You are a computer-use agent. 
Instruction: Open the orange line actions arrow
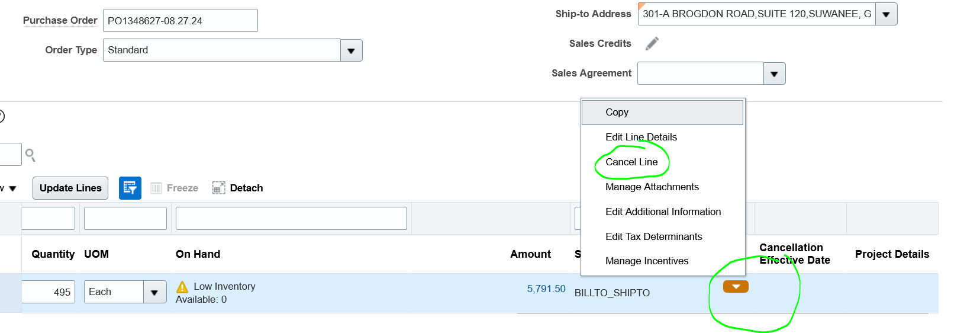click(x=736, y=287)
